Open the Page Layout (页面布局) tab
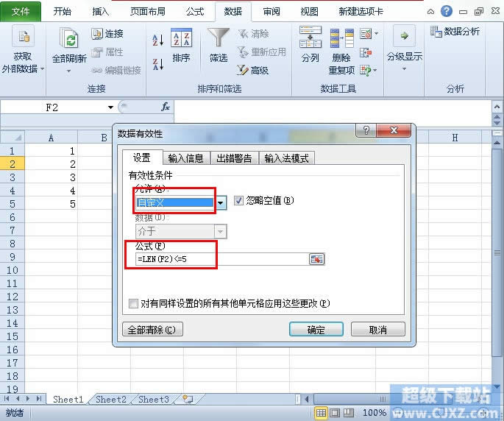The height and width of the screenshot is (421, 504). (x=148, y=12)
